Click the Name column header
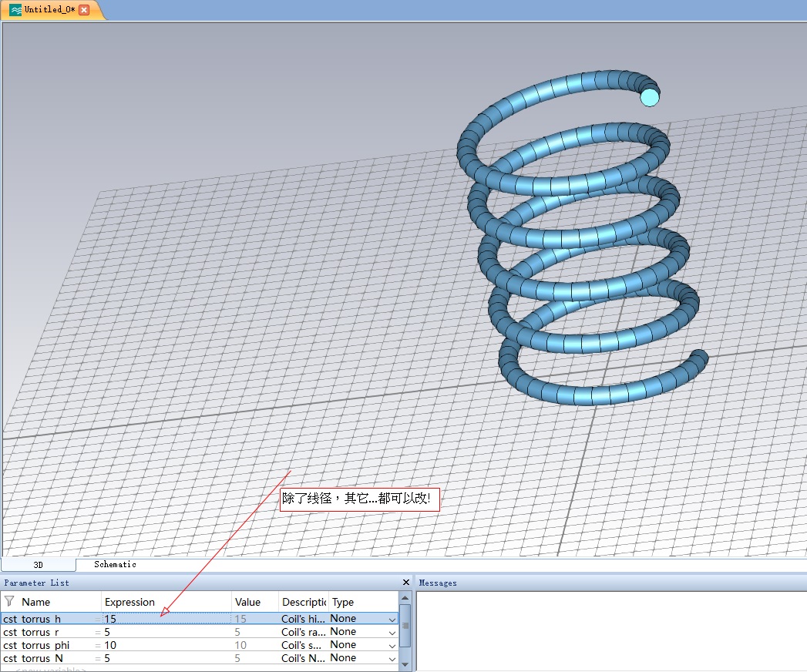The height and width of the screenshot is (672, 807). point(36,602)
